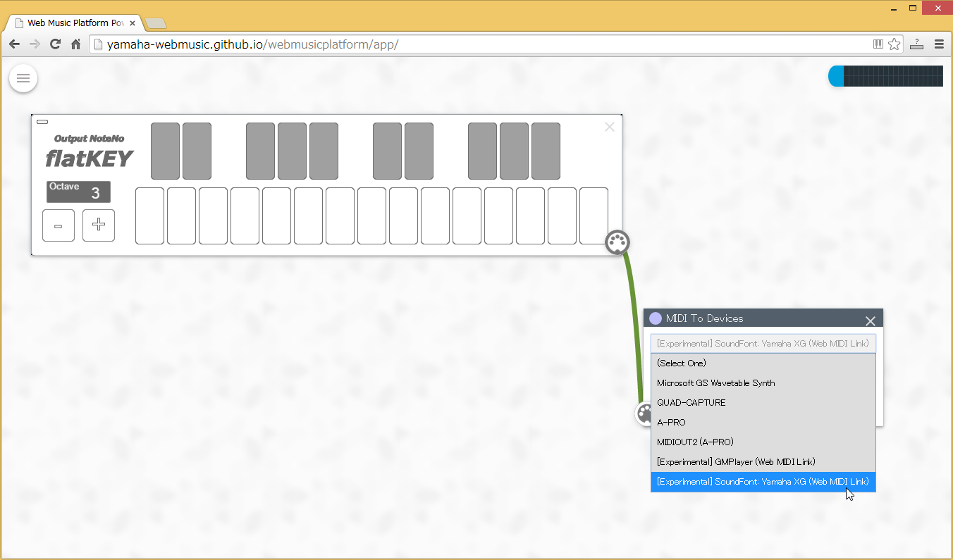Viewport: 953px width, 560px height.
Task: Decrease octave with minus button
Action: click(59, 225)
